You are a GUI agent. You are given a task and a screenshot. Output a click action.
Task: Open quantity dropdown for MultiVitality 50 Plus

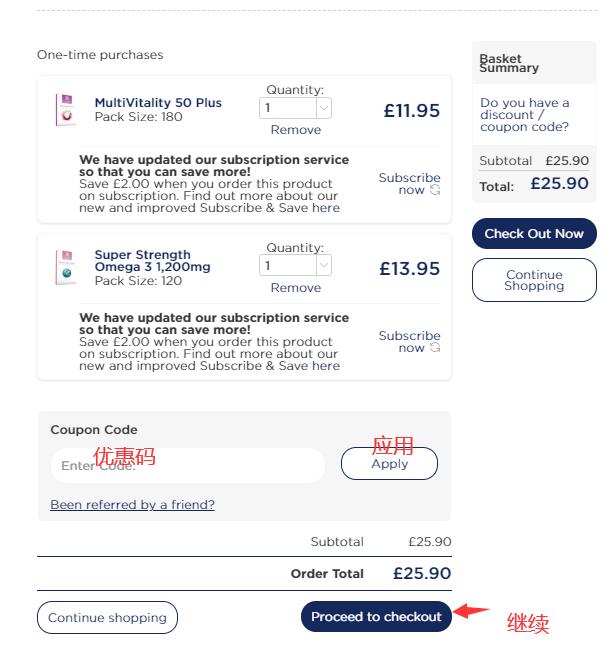324,108
